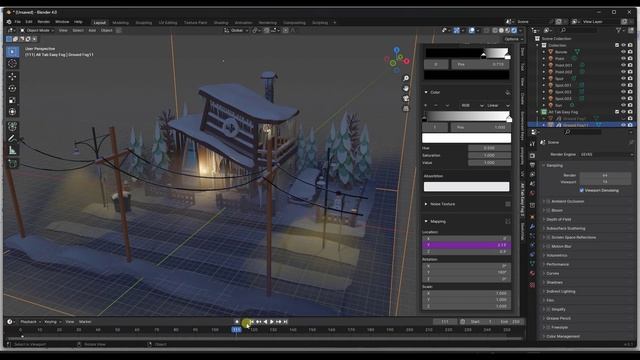Click the Absorption color swatch
640x360 pixels.
click(x=466, y=187)
